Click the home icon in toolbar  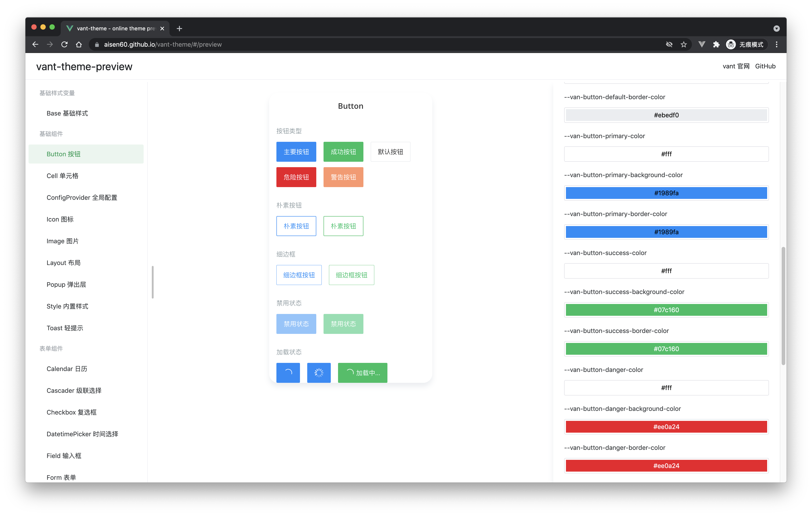click(x=79, y=44)
